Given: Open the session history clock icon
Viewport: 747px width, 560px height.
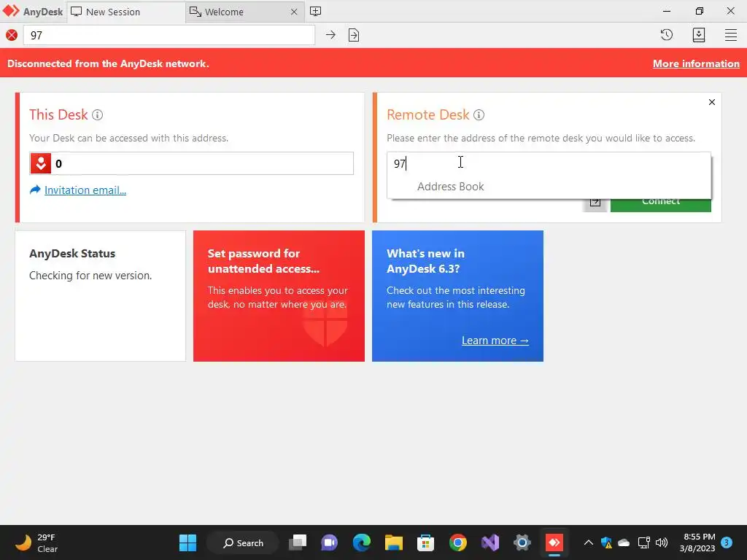Looking at the screenshot, I should (667, 35).
